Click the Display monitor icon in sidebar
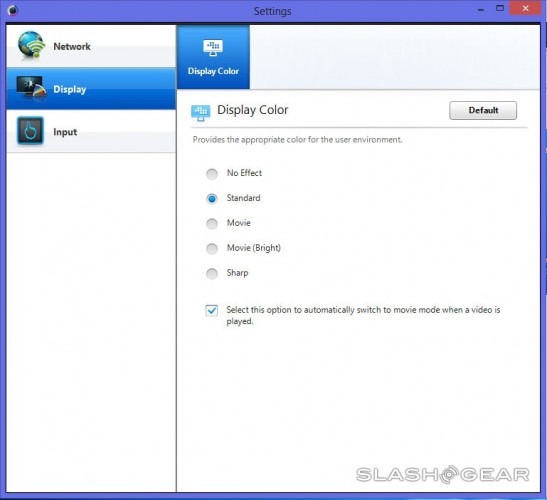Viewport: 547px width, 500px height. point(31,88)
